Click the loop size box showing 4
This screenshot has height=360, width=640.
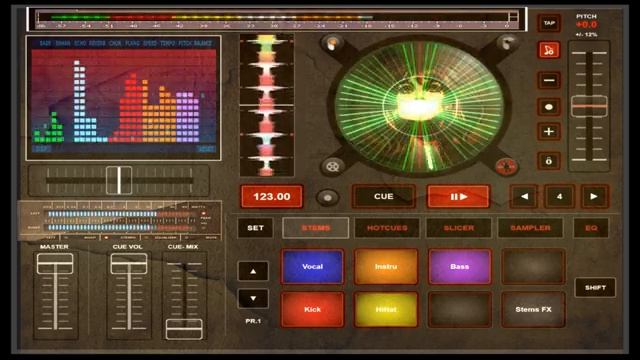coord(559,196)
